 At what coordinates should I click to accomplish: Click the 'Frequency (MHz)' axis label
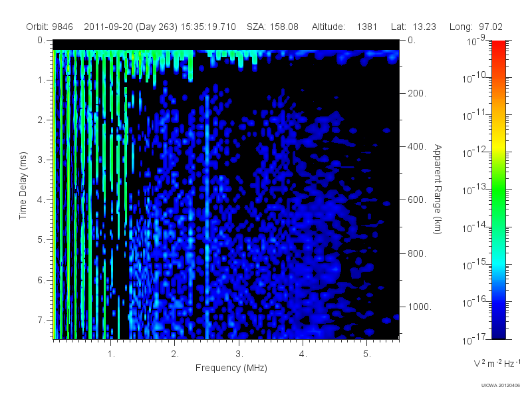(231, 368)
